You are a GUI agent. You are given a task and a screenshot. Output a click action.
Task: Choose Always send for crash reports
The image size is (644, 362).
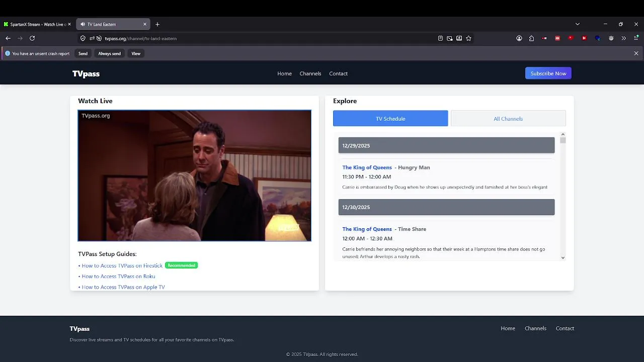pyautogui.click(x=110, y=53)
